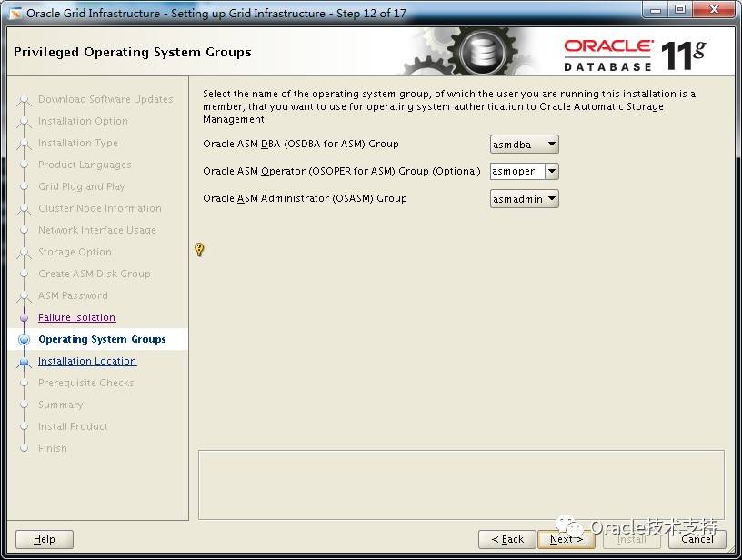Viewport: 742px width, 560px height.
Task: Click the Oracle ASM Administrator Group label
Action: tap(305, 199)
